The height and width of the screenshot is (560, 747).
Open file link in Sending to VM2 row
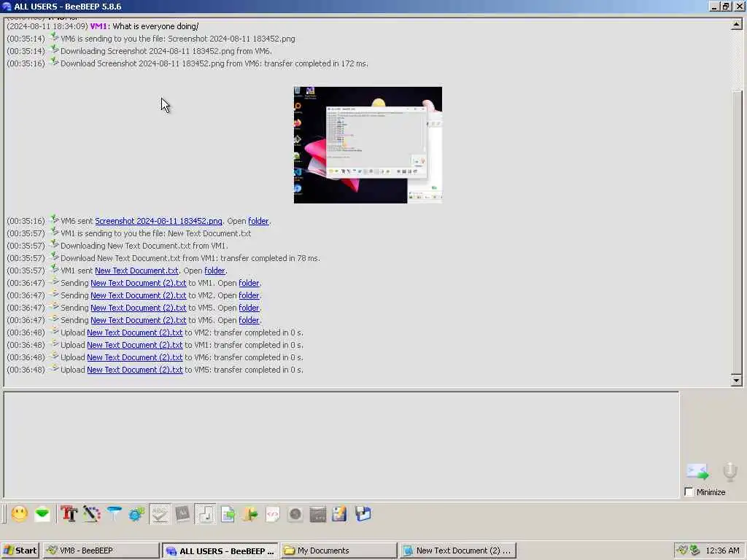tap(138, 295)
